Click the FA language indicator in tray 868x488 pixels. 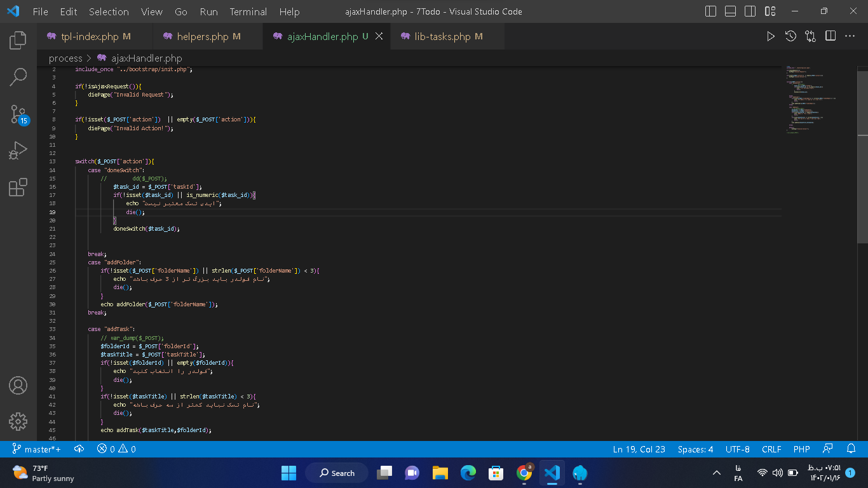pyautogui.click(x=738, y=473)
